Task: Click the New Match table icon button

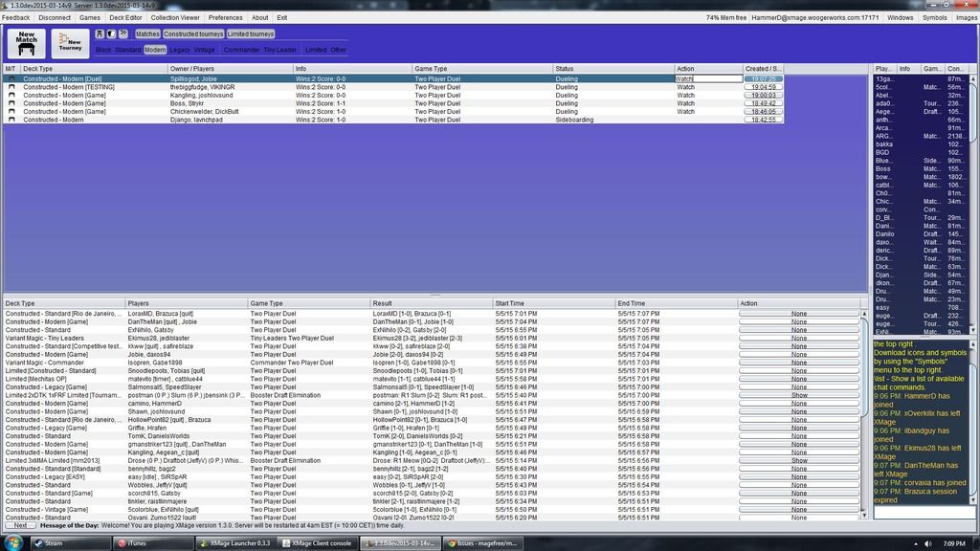Action: 26,43
